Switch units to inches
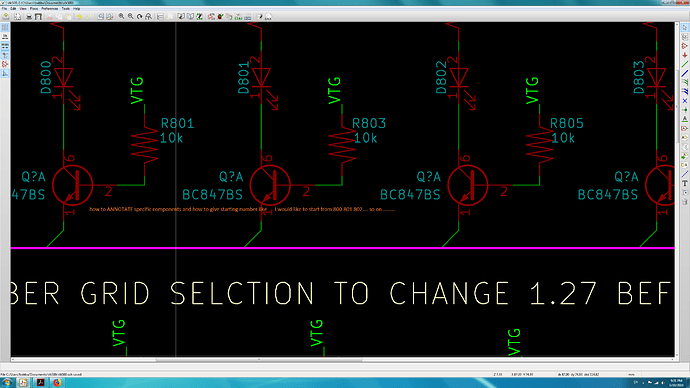Viewport: 690px width, 388px height. (x=5, y=37)
